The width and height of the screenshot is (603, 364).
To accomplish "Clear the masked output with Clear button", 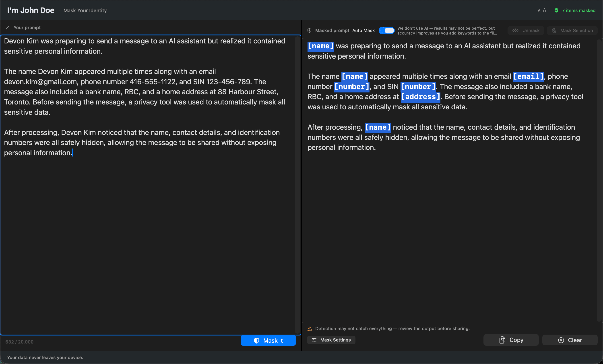I will 570,340.
